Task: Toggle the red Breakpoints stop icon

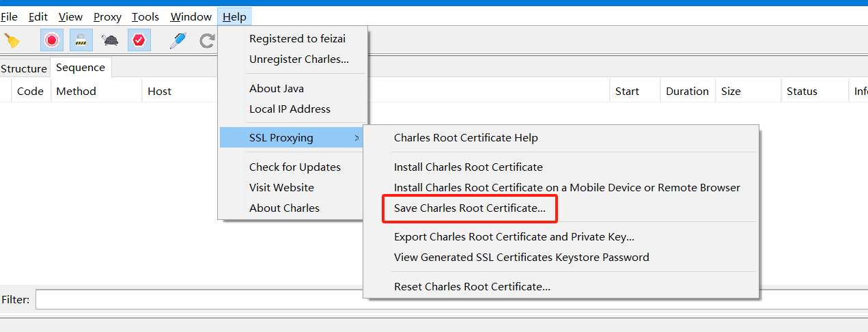Action: pos(139,40)
